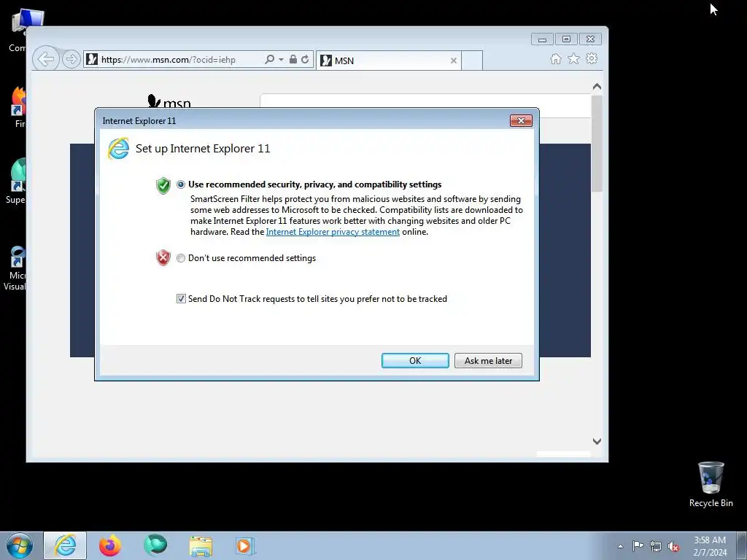Screen dimensions: 747x560
Task: Click the muted volume tray icon
Action: coord(673,546)
